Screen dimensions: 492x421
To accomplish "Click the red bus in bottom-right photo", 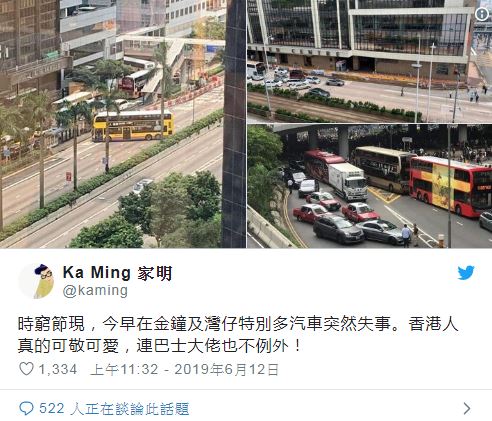I will pos(450,186).
